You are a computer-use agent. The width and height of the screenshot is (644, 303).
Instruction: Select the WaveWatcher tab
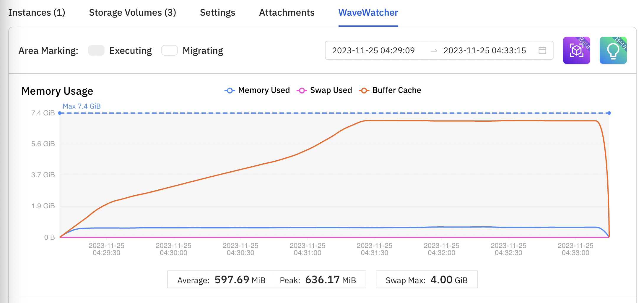pyautogui.click(x=368, y=12)
